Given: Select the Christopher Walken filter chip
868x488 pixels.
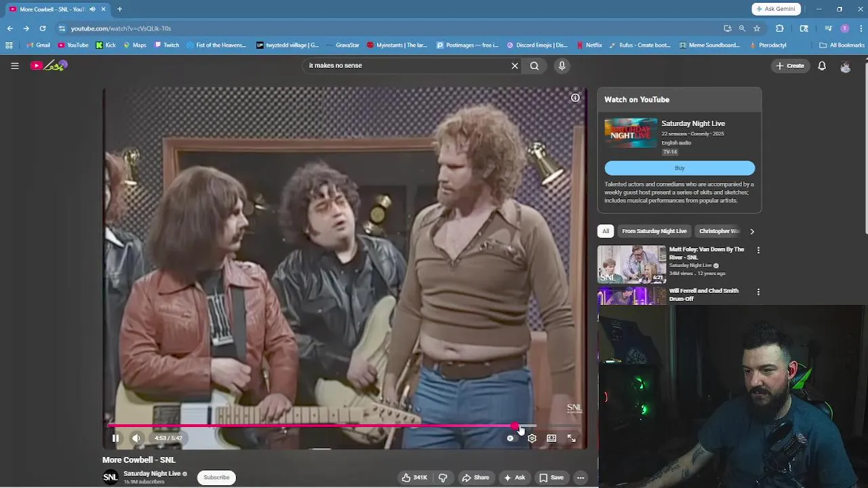Looking at the screenshot, I should pos(718,231).
